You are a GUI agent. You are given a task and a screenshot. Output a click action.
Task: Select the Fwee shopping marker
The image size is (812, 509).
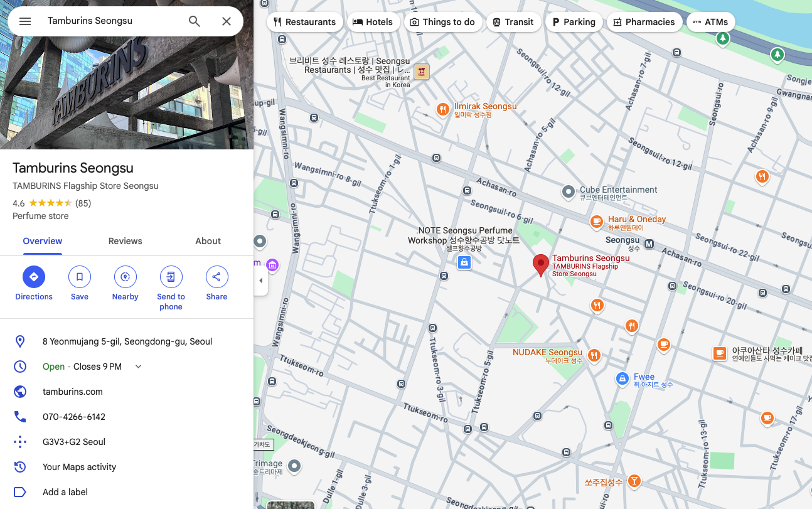622,378
